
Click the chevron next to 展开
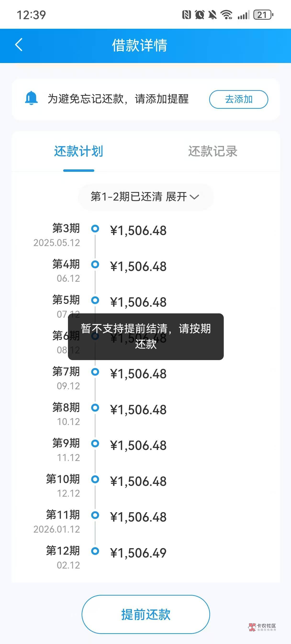coord(194,197)
